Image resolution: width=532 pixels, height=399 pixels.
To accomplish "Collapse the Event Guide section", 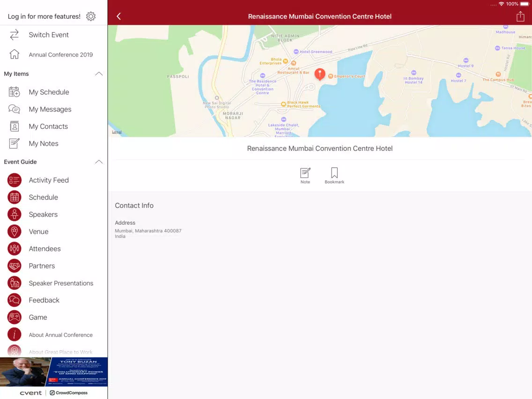I will (x=99, y=162).
